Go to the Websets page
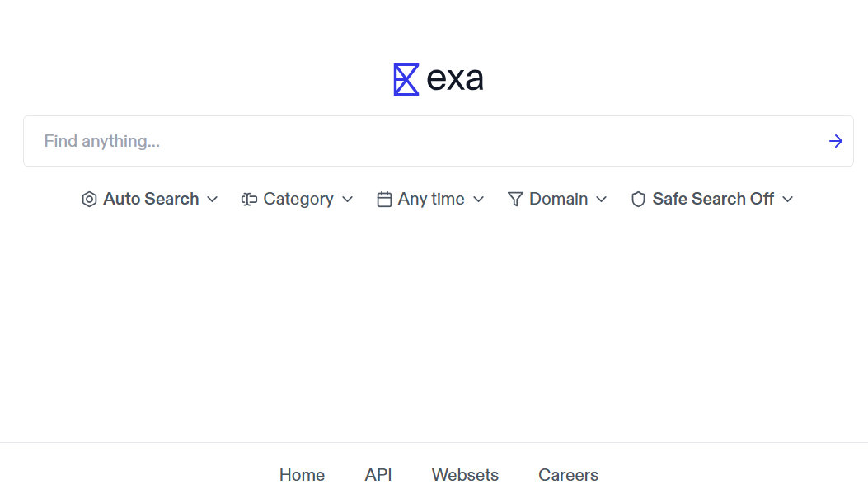The width and height of the screenshot is (868, 489). pos(464,475)
